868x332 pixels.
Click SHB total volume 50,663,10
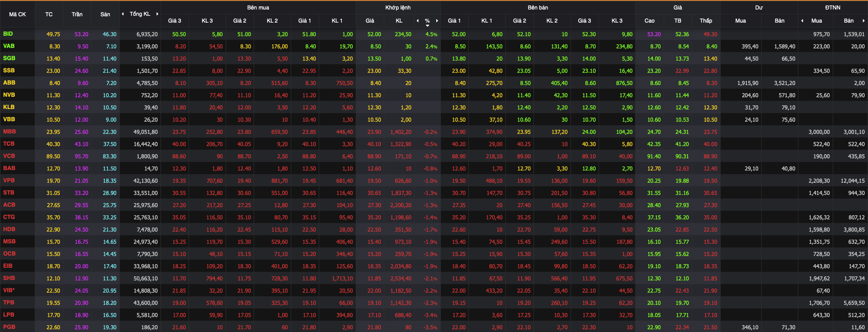click(146, 279)
